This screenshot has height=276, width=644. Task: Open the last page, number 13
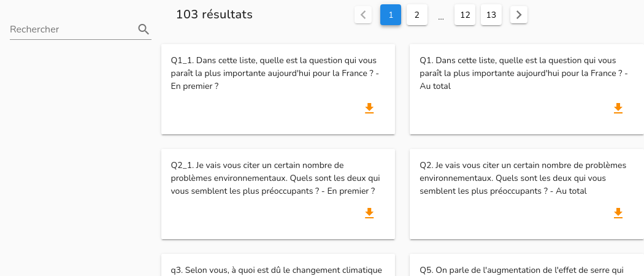pos(491,15)
